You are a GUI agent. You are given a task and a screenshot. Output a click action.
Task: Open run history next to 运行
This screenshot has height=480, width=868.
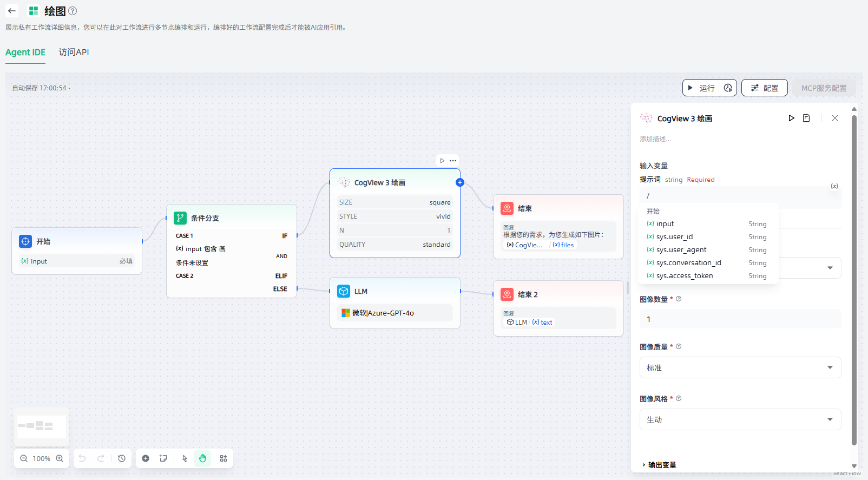(x=728, y=88)
